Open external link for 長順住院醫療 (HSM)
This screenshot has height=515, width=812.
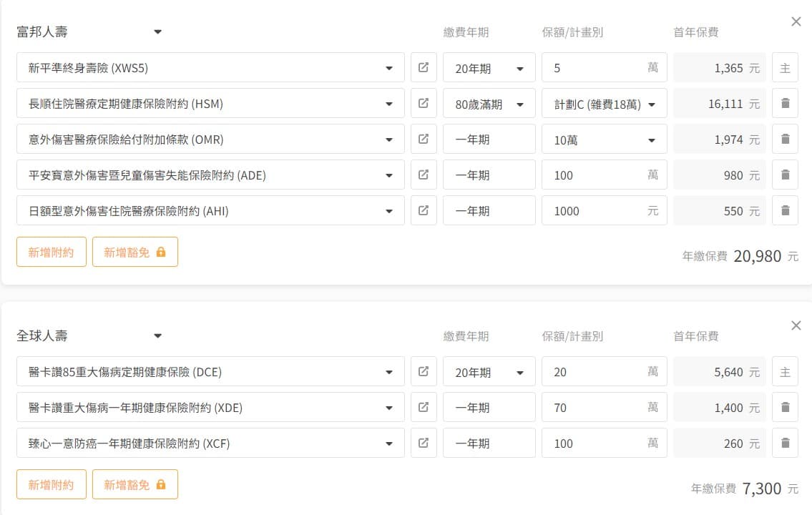pos(424,104)
